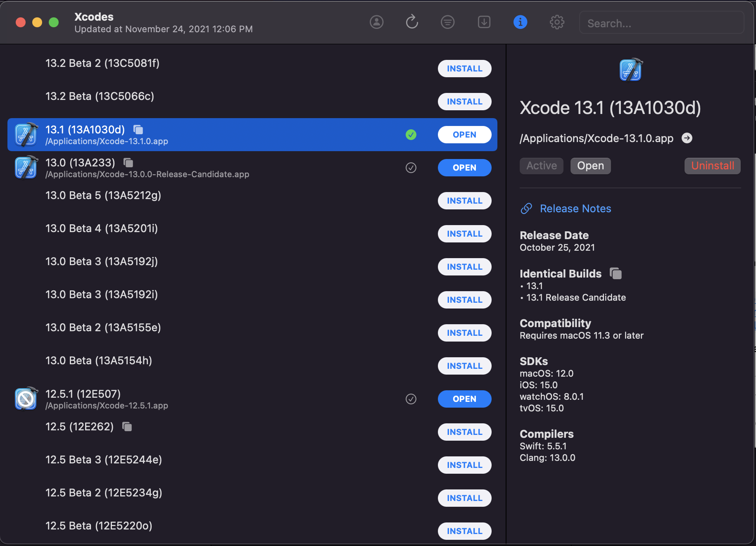756x546 pixels.
Task: Make Xcode 12.5.1 active with checkmark
Action: 411,399
